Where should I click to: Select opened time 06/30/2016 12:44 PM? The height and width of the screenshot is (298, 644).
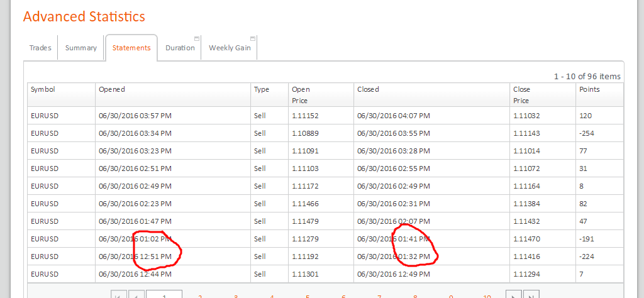135,274
